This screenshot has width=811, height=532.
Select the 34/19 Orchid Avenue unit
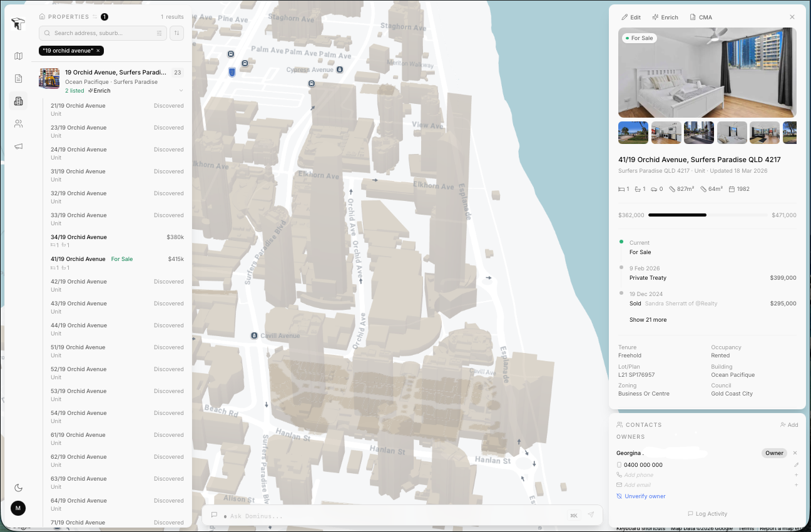(79, 237)
